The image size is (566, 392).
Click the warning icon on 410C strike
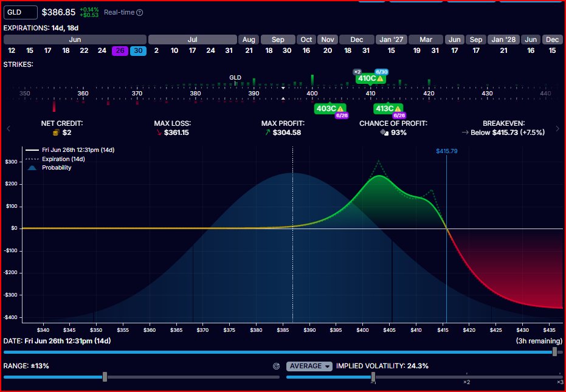[x=380, y=78]
